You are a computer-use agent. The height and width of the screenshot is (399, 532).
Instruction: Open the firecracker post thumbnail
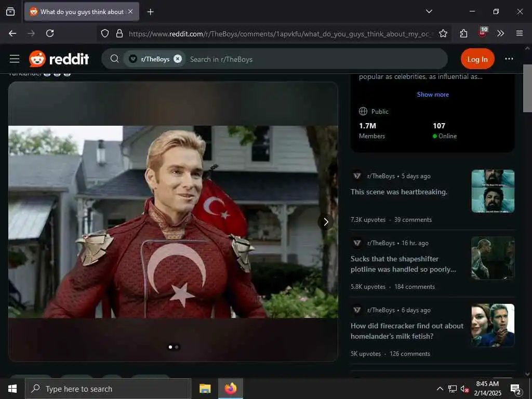pos(493,325)
